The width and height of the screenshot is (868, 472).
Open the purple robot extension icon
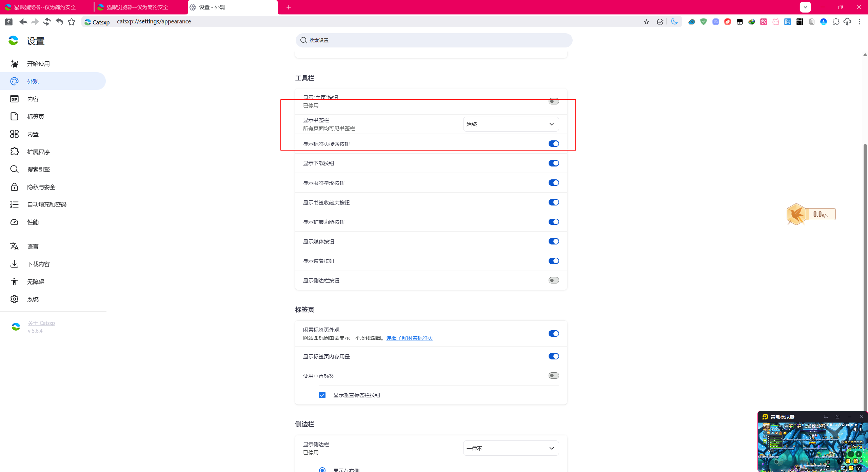[x=716, y=22]
